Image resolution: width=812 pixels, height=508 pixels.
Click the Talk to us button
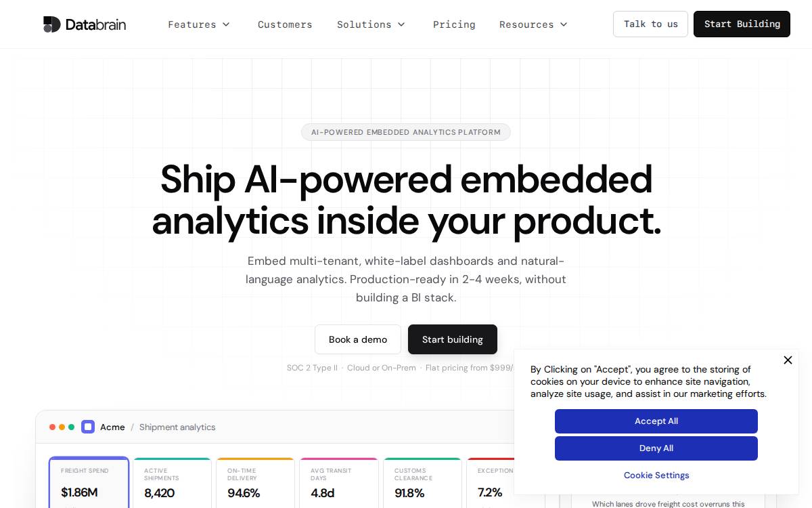650,24
